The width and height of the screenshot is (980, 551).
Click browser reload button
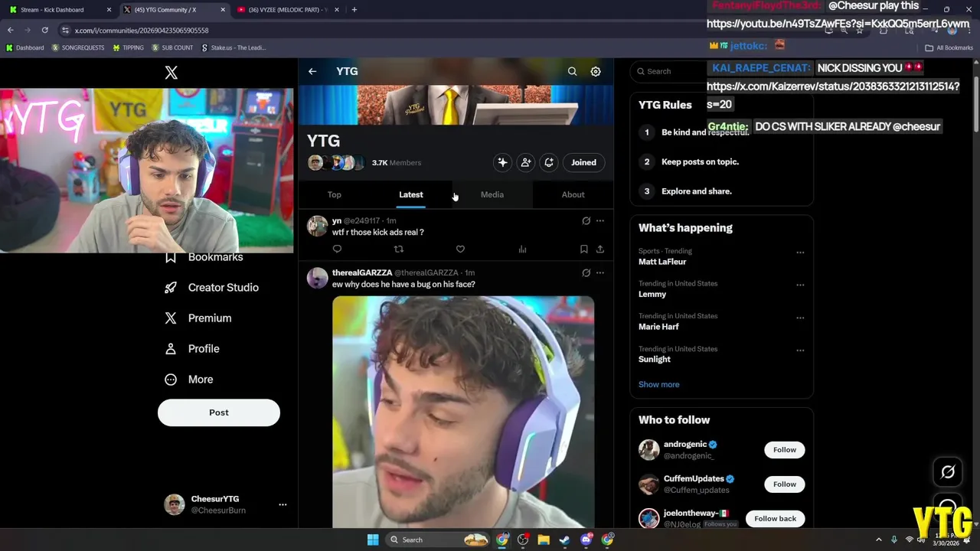click(44, 30)
